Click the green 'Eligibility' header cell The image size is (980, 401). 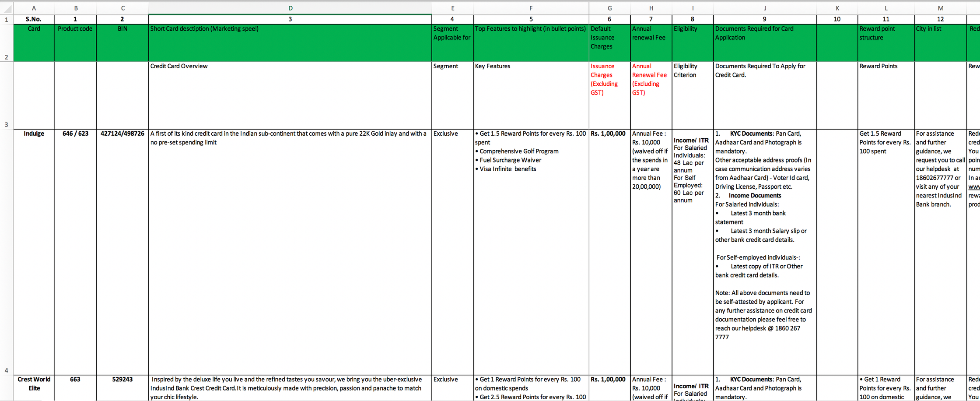pos(693,43)
